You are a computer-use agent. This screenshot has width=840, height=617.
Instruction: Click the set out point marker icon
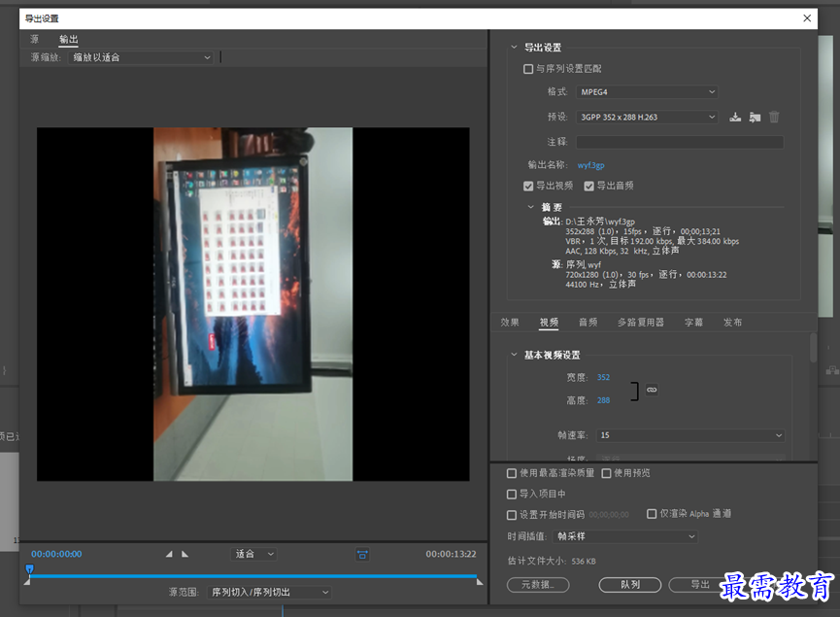point(185,554)
